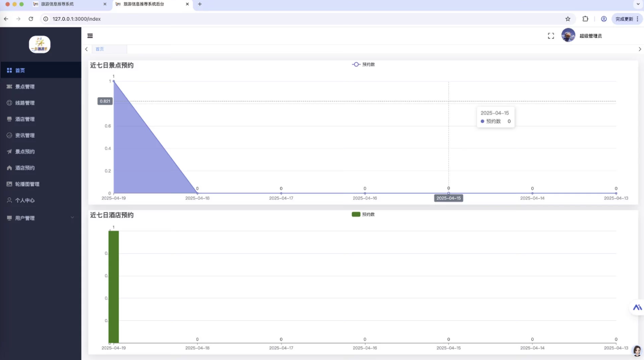
Task: Bookmark this page with the star icon
Action: coord(567,19)
